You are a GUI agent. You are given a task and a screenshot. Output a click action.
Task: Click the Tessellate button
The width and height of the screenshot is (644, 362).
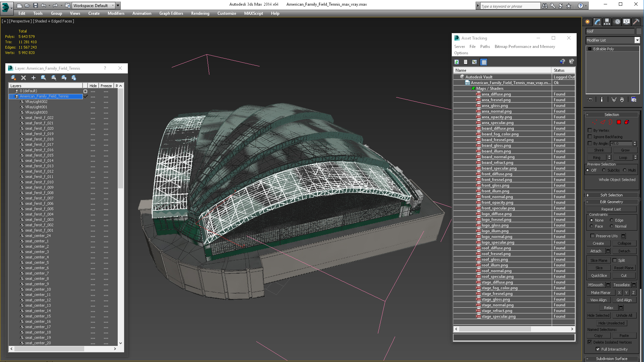coord(622,285)
